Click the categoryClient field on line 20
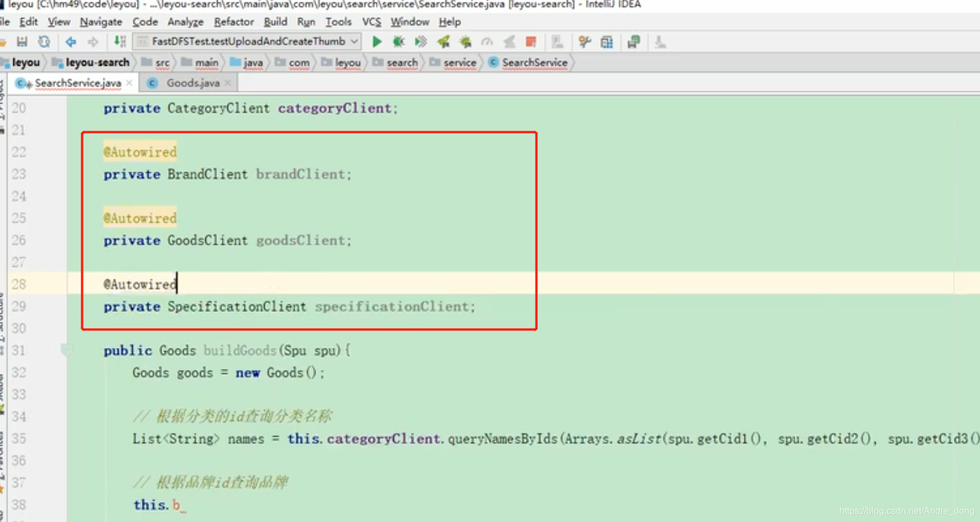This screenshot has width=980, height=522. click(335, 109)
